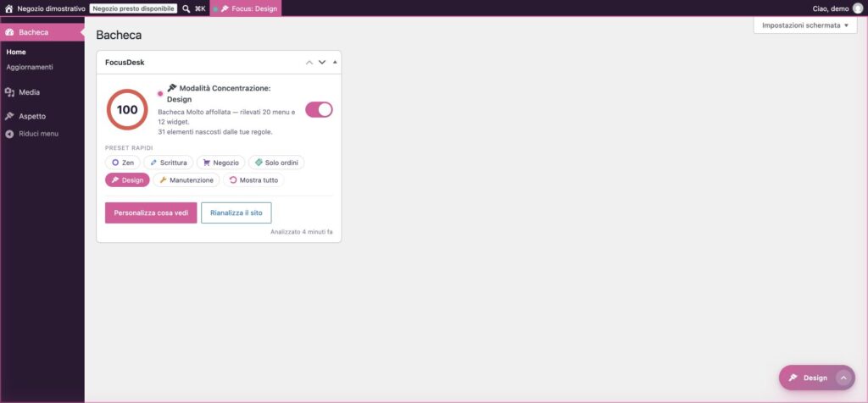Click the Zen circle icon
This screenshot has width=868, height=403.
point(115,163)
